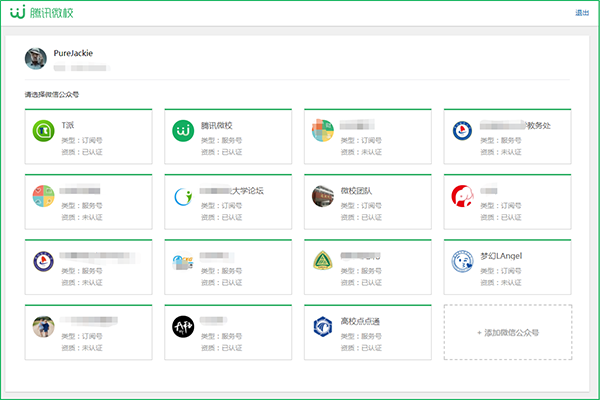This screenshot has width=600, height=400.
Task: Click the 添加微信公众号 add button
Action: [x=508, y=332]
